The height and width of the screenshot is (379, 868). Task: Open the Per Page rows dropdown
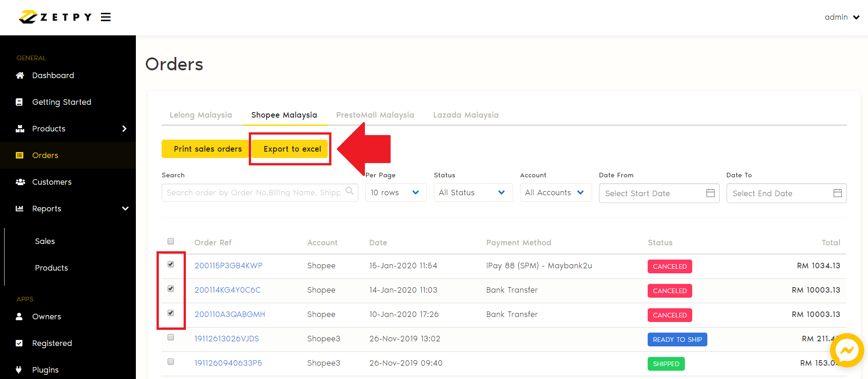396,192
